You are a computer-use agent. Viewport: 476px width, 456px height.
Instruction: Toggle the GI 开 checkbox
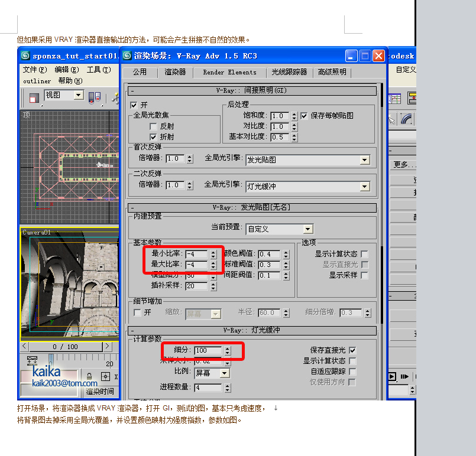pyautogui.click(x=134, y=105)
